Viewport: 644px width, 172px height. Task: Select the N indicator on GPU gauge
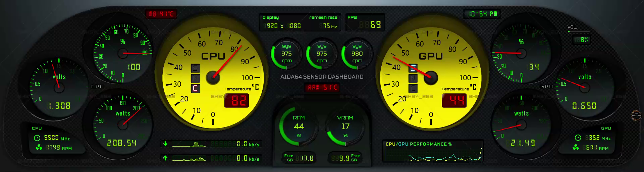(x=413, y=78)
